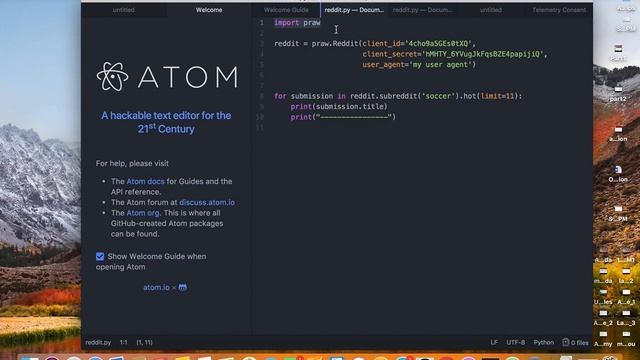Click the print dashes line
The image size is (640, 360).
pyautogui.click(x=343, y=117)
